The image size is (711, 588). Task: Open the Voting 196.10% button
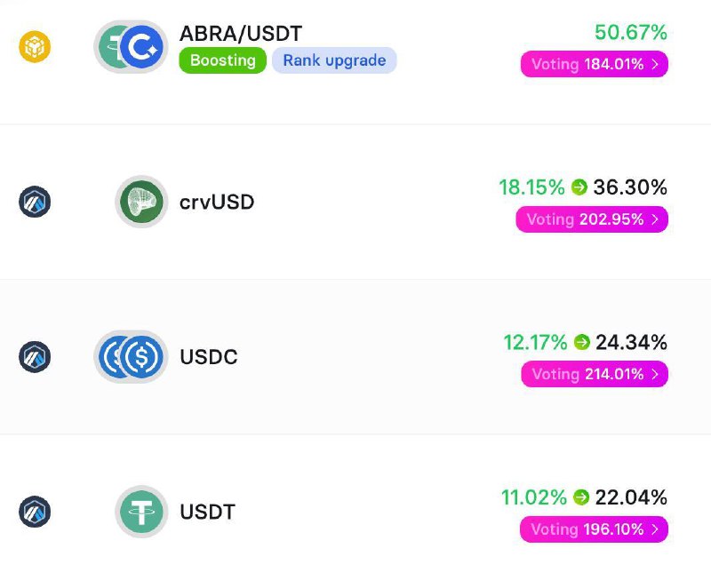594,528
